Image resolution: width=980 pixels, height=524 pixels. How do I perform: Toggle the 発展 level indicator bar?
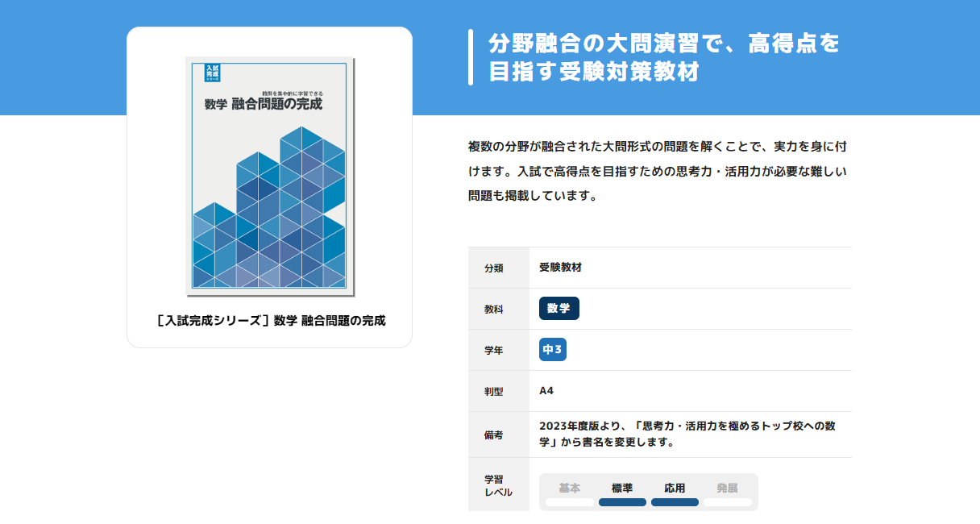728,501
